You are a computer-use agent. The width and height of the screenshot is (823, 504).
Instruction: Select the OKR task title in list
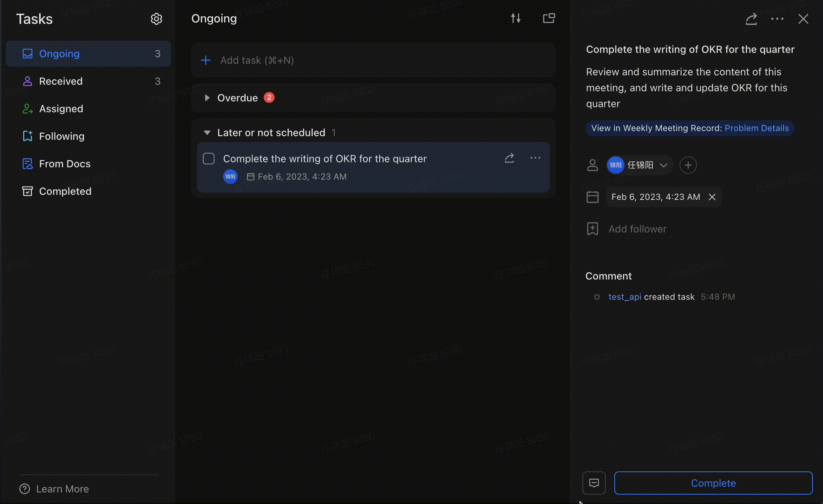325,159
